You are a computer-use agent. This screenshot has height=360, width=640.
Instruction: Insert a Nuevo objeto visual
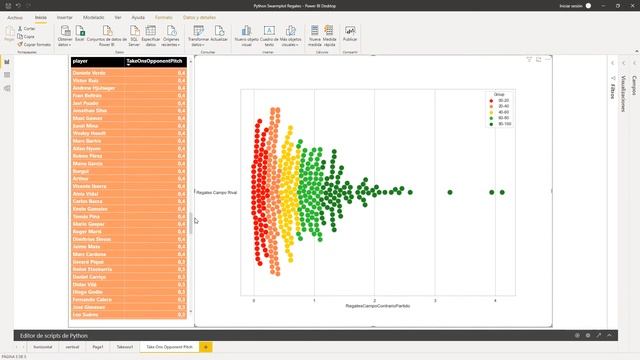247,36
